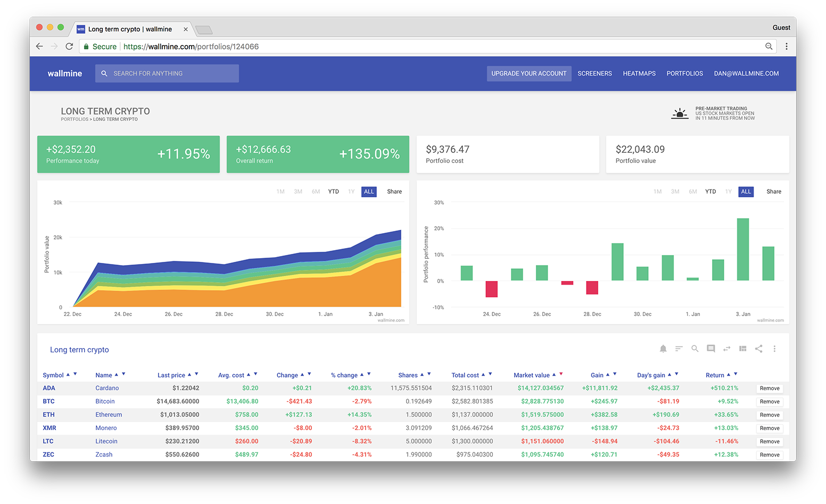Sort Change column descending with down arrow
The height and width of the screenshot is (504, 826).
coord(309,374)
